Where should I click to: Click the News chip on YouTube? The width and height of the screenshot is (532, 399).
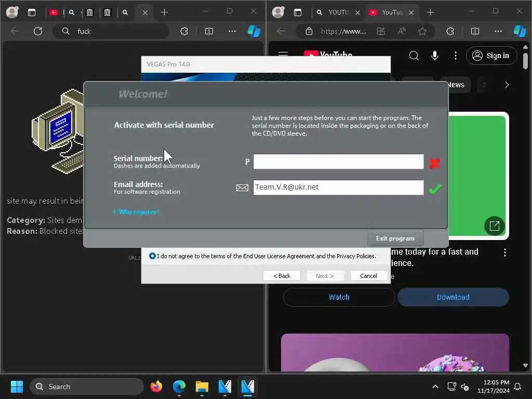point(456,85)
